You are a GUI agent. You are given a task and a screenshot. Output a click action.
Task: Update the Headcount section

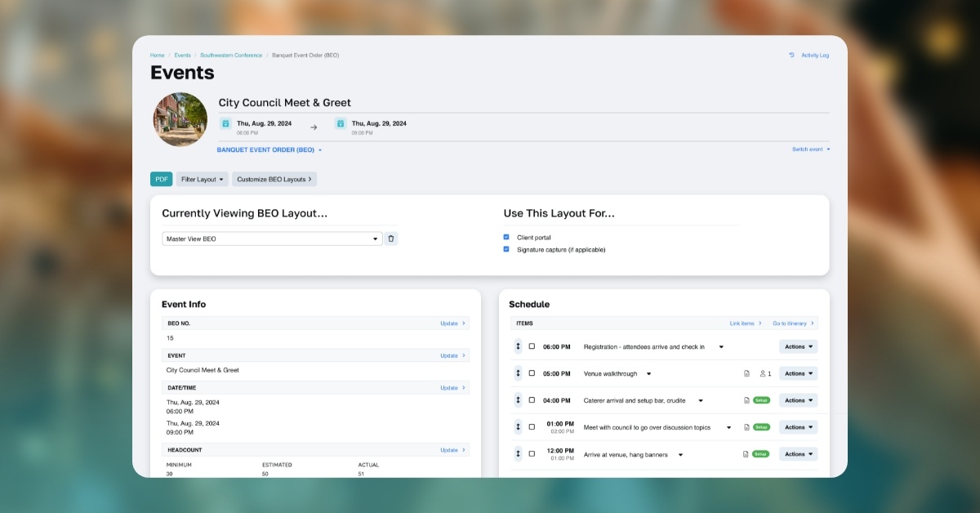point(452,450)
